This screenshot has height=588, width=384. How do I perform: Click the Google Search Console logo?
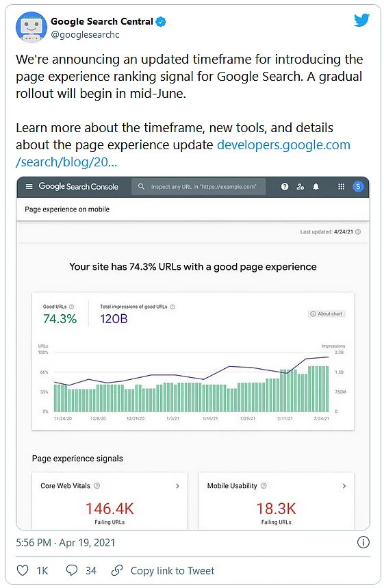[x=79, y=186]
